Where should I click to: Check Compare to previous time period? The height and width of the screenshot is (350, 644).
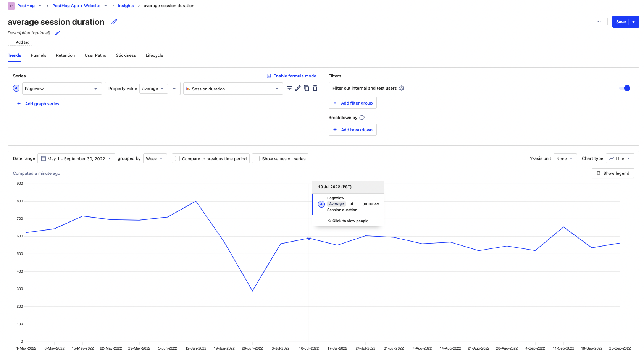click(178, 159)
